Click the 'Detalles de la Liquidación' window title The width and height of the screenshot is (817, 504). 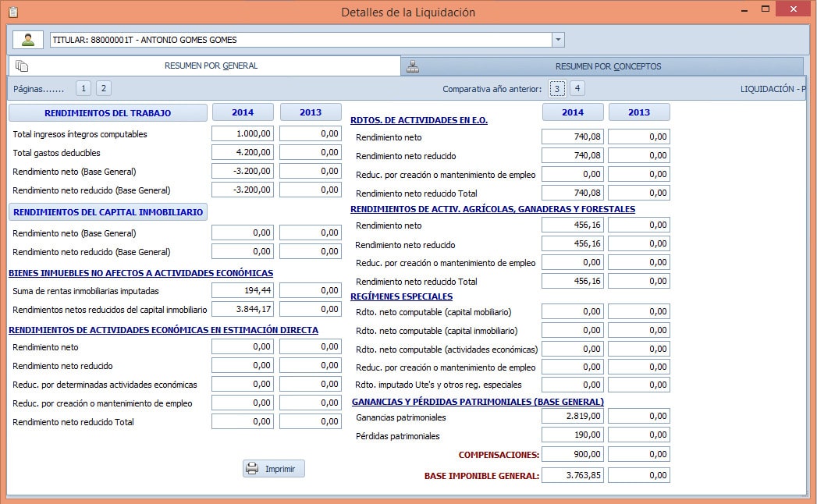click(408, 12)
